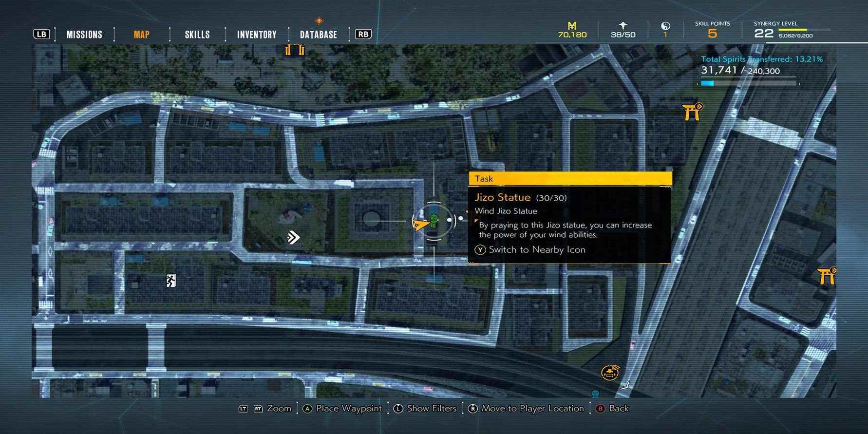The image size is (868, 434).
Task: Go to the Database tab
Action: pyautogui.click(x=319, y=35)
